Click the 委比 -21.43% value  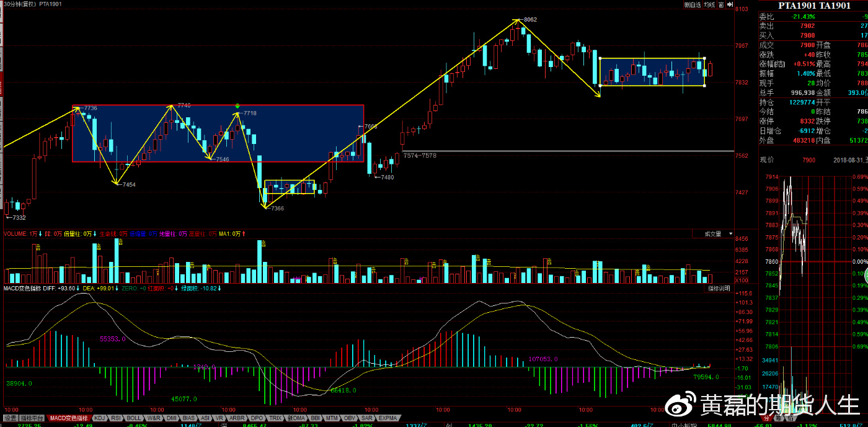coord(804,17)
